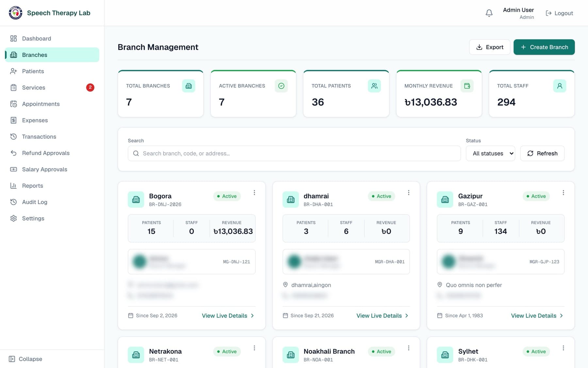Collapse the sidebar
The width and height of the screenshot is (588, 368).
(26, 359)
